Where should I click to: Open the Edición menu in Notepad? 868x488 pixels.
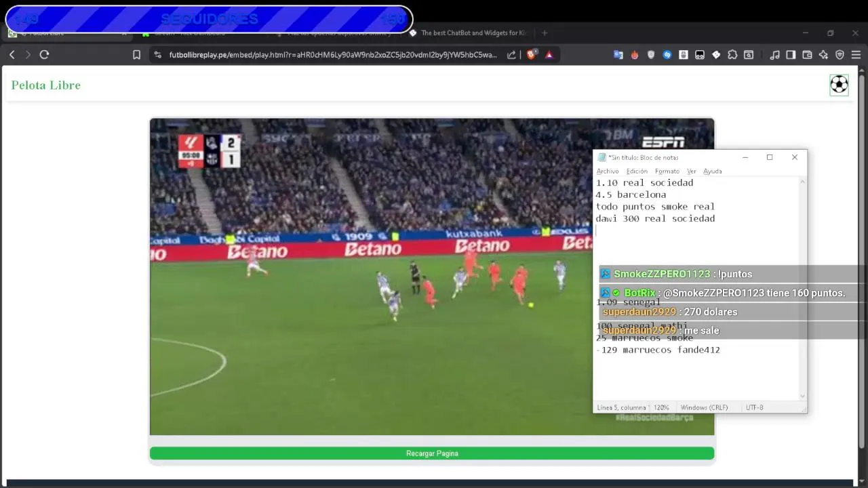click(x=637, y=171)
